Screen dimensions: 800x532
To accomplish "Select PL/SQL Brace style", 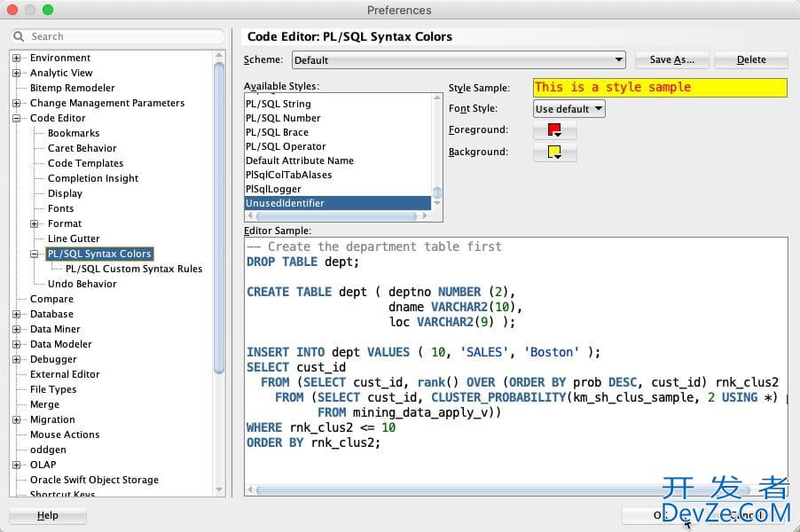I will 338,132.
